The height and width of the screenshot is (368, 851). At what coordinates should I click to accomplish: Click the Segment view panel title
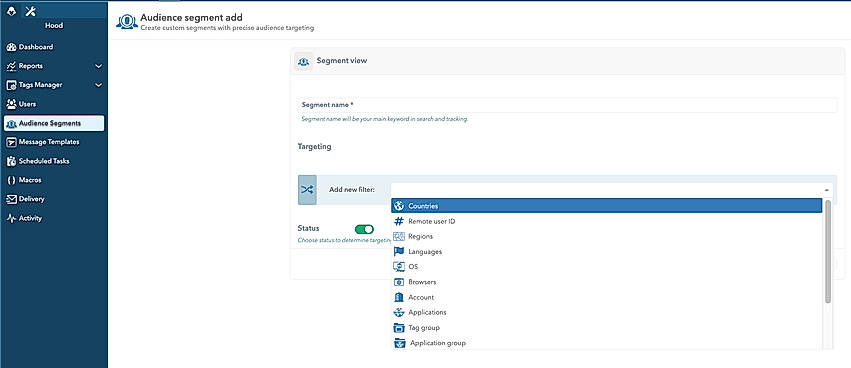click(x=342, y=61)
